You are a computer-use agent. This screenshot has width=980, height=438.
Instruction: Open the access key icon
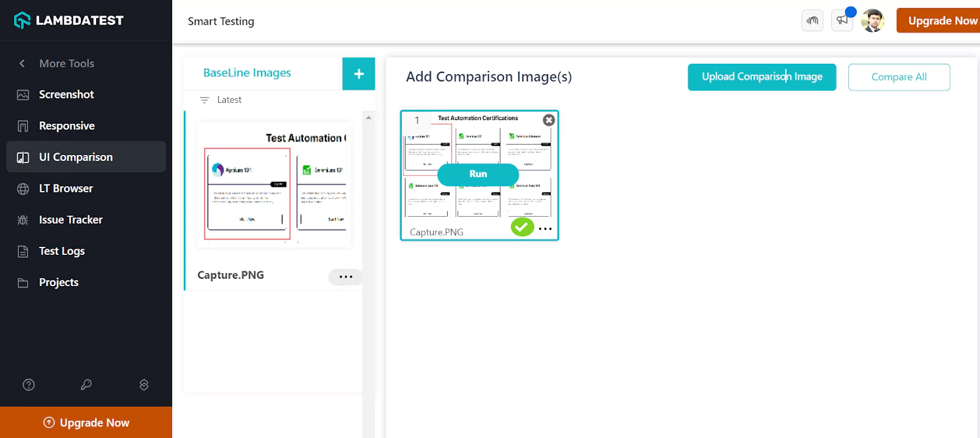click(x=86, y=385)
